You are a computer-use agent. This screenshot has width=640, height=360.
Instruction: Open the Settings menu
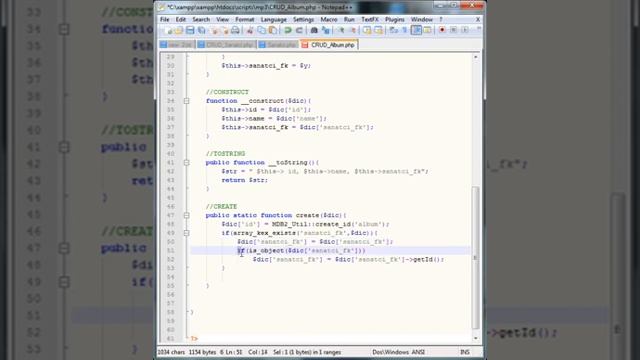pyautogui.click(x=303, y=20)
